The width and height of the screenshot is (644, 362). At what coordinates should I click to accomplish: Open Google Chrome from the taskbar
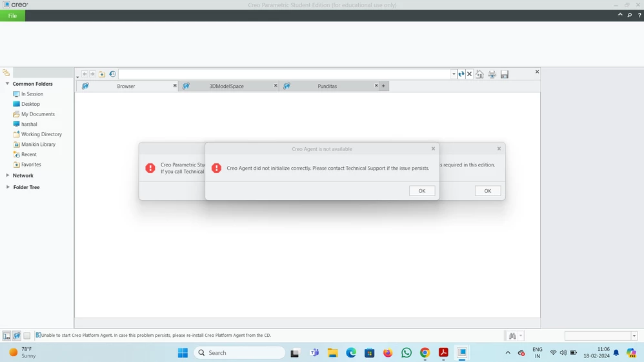425,352
